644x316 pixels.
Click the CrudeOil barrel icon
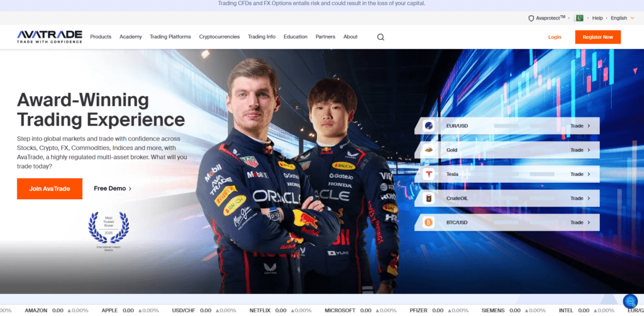click(429, 199)
